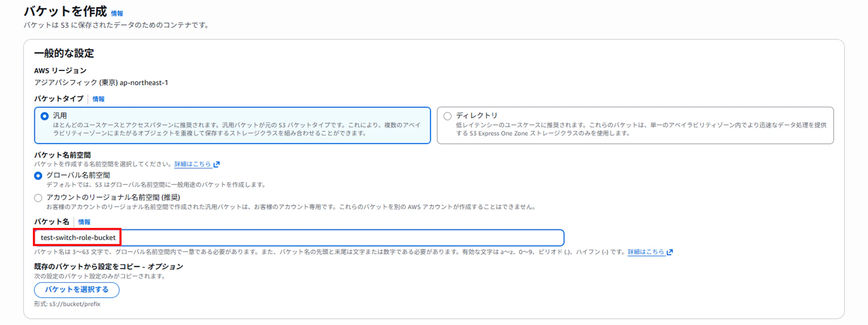This screenshot has width=868, height=325.
Task: Click the AWS リージョン label
Action: (60, 71)
